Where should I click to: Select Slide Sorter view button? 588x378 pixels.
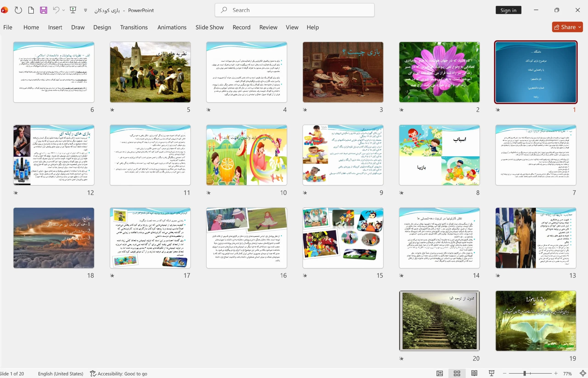pos(457,373)
